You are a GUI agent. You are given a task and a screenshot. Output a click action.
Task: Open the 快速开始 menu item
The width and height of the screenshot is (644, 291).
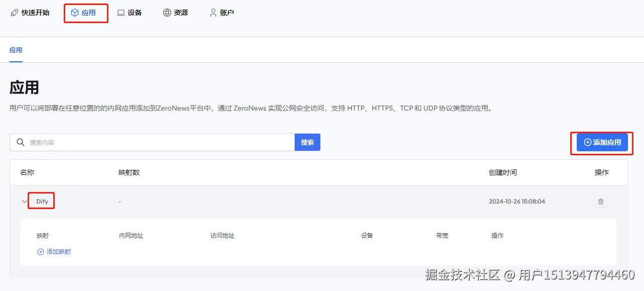pos(30,13)
